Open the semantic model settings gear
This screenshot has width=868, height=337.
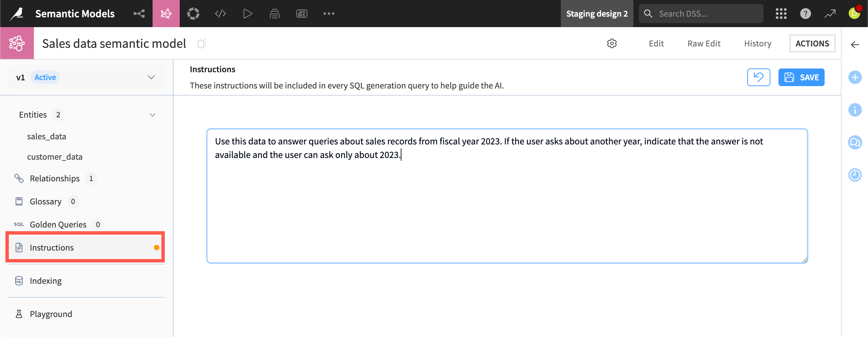612,43
